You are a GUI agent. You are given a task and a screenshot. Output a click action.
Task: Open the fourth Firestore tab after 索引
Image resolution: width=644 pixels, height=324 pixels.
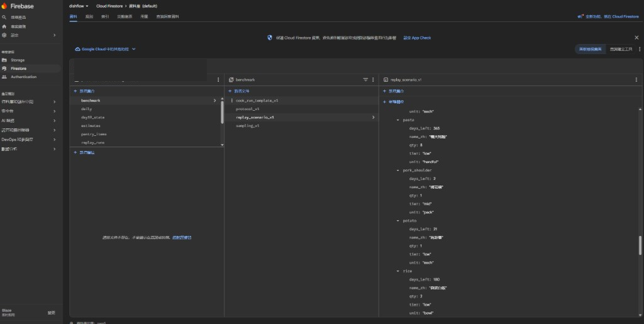point(125,17)
